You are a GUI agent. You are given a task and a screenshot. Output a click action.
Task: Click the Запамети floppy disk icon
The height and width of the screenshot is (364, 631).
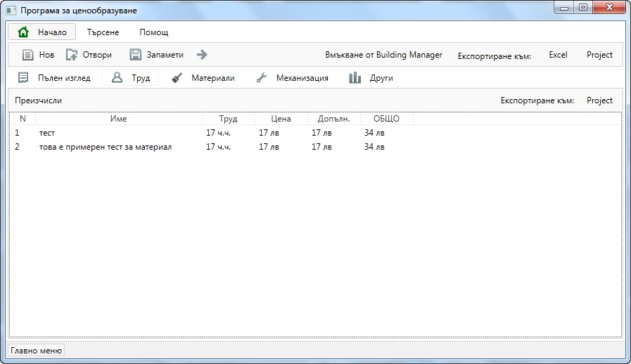pos(136,55)
